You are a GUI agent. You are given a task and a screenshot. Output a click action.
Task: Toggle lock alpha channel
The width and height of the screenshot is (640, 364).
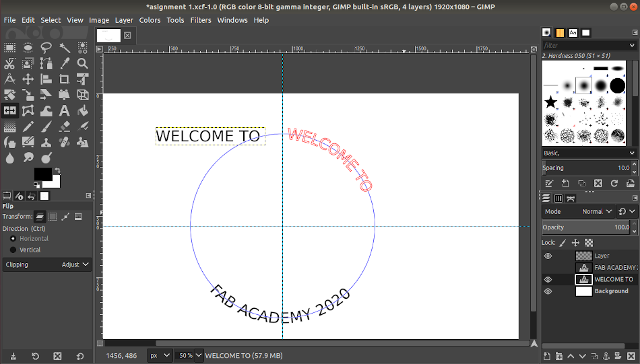tap(589, 242)
